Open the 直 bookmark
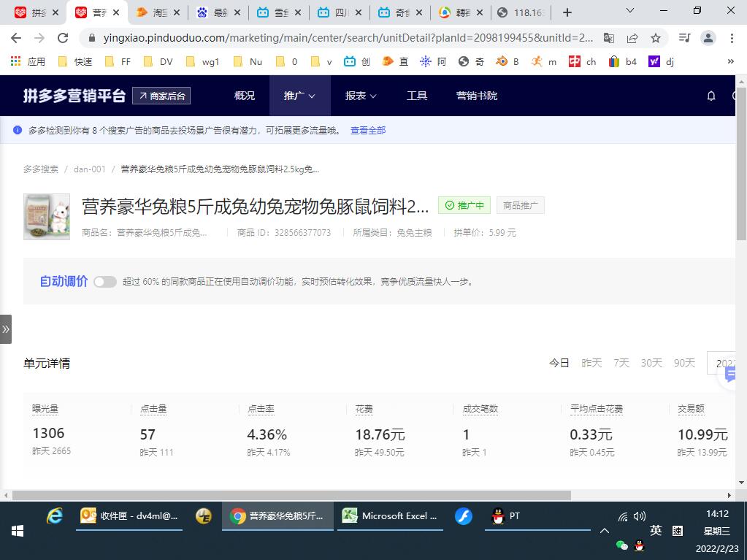The height and width of the screenshot is (560, 747). 396,61
